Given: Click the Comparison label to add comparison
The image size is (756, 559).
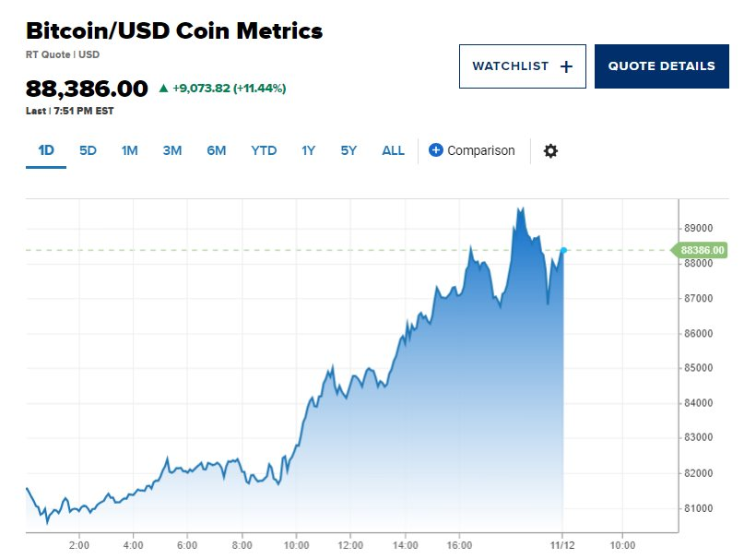Looking at the screenshot, I should (x=480, y=150).
